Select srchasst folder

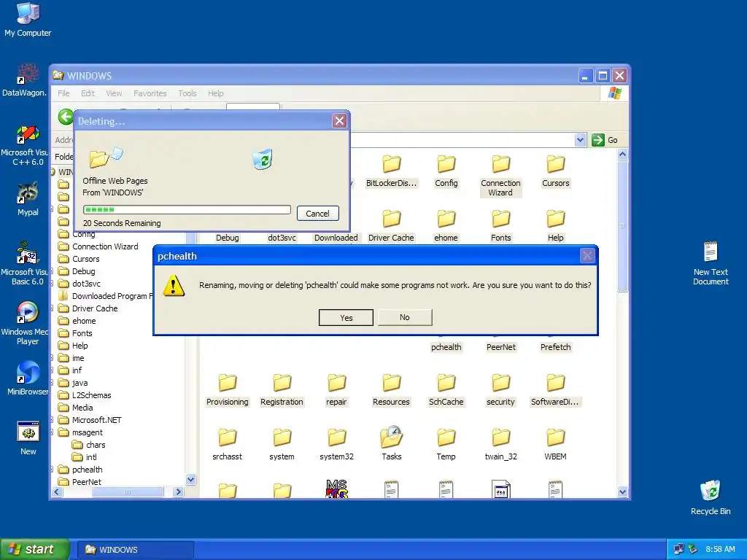click(228, 446)
